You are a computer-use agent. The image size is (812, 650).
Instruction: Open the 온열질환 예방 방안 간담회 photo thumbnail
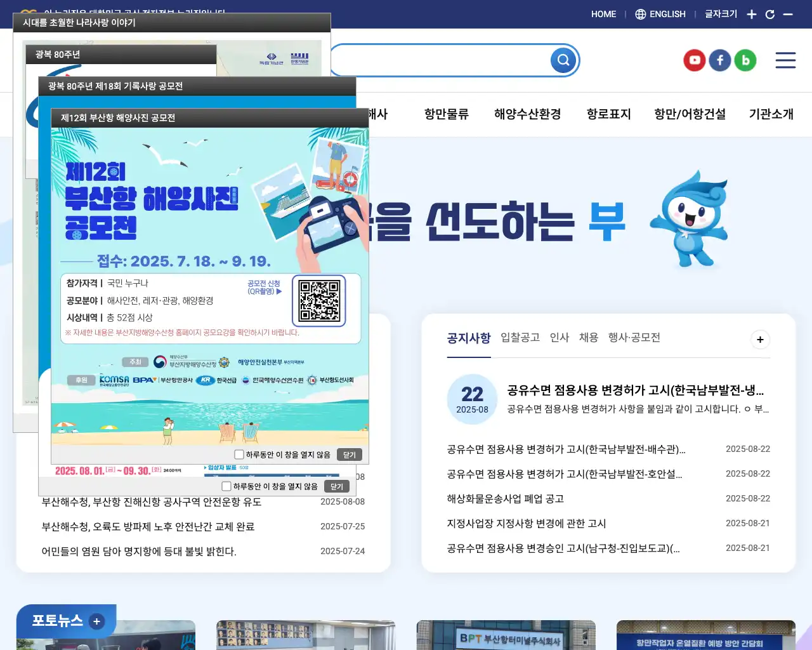pos(706,635)
